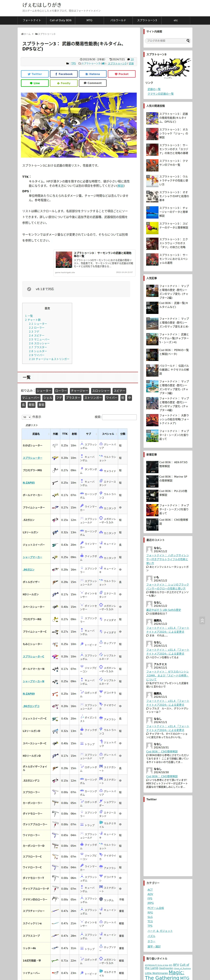
Task: Toggle the 重類 filter tag
Action: 41,405
